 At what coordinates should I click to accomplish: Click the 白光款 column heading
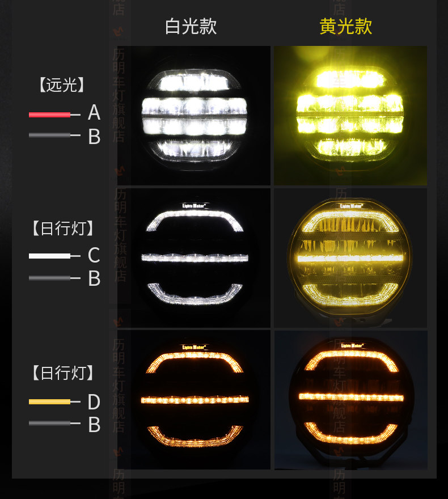pyautogui.click(x=191, y=26)
